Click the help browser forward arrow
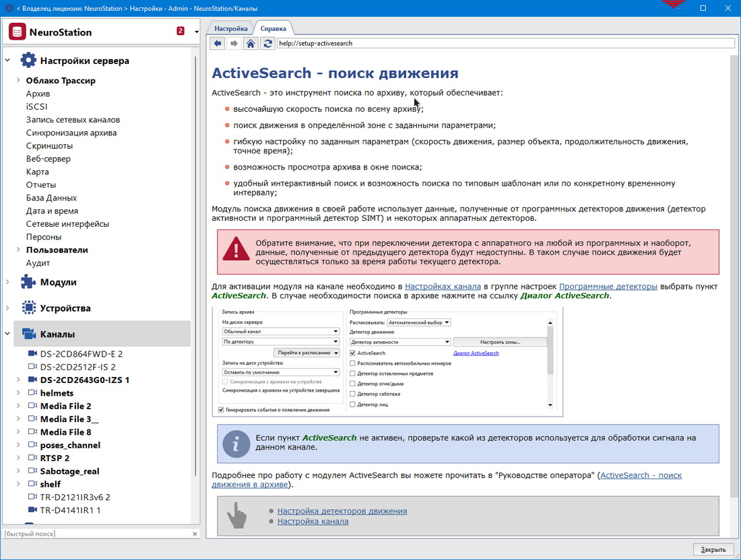 pyautogui.click(x=234, y=43)
